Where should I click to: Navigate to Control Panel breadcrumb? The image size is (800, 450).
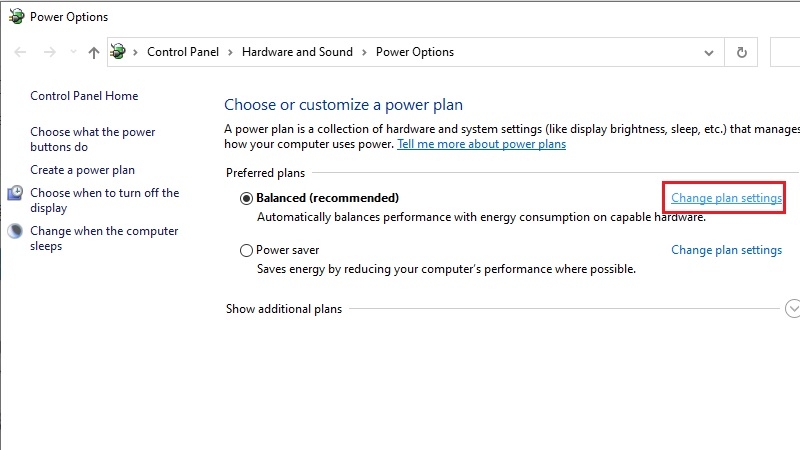[x=180, y=52]
